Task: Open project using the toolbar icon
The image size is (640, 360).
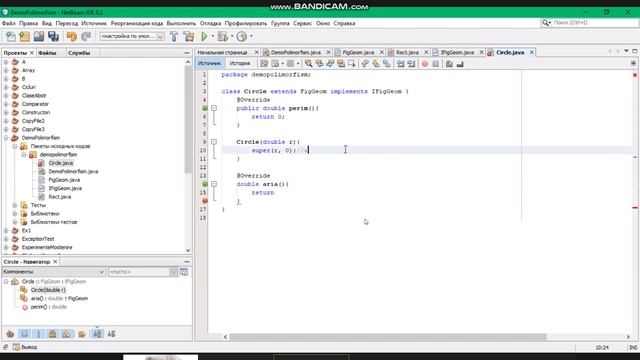Action: coord(39,37)
